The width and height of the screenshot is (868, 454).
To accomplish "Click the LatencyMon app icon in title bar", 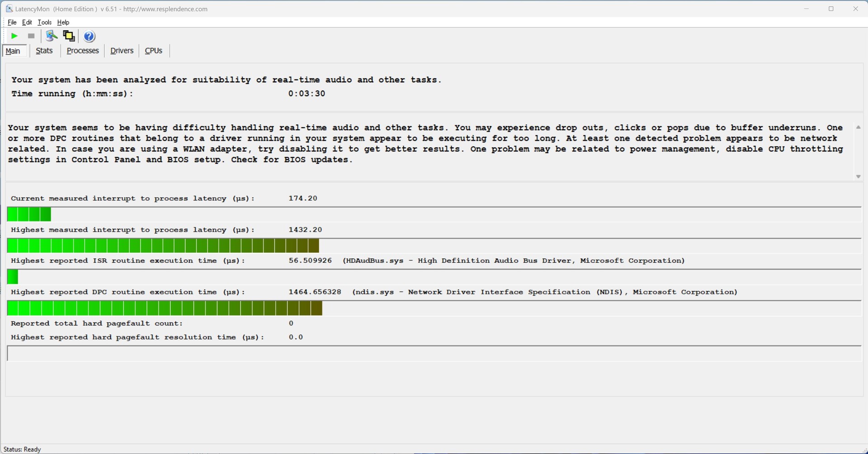I will [9, 9].
